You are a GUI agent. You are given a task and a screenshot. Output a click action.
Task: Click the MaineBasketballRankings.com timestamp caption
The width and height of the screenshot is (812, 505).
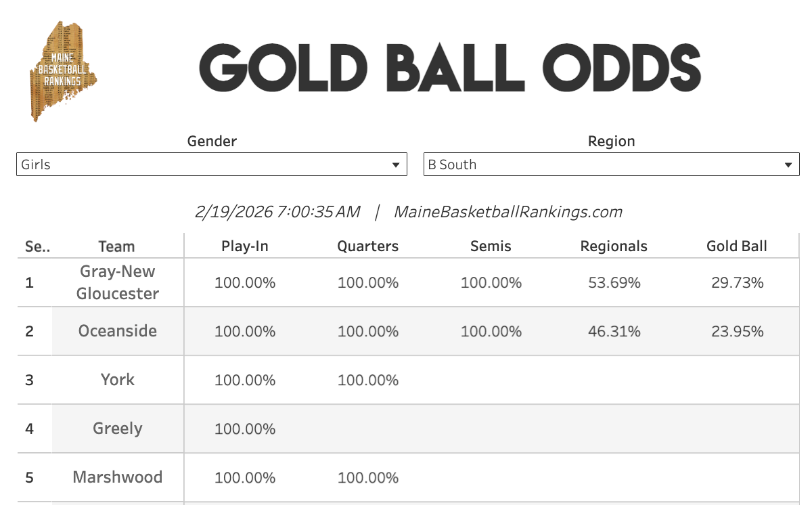408,212
